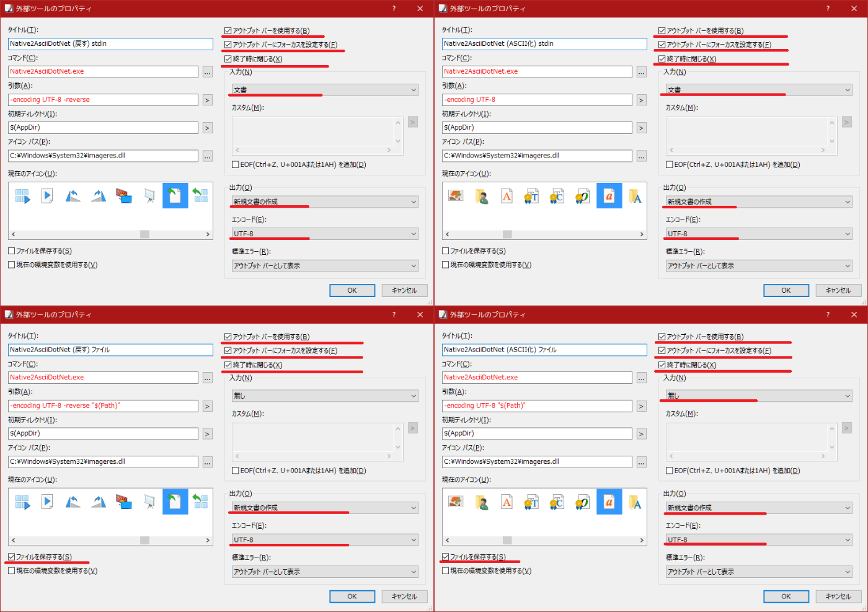Enable 現在の環境変数を使用する in (ASCII化) stdin dialog
868x612 pixels.
coord(446,265)
